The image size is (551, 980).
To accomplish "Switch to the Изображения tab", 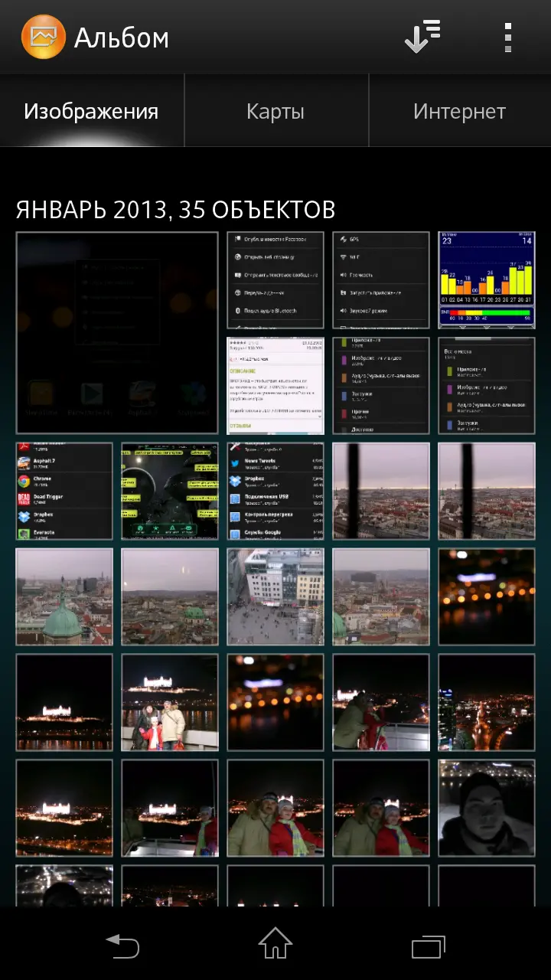I will tap(91, 112).
